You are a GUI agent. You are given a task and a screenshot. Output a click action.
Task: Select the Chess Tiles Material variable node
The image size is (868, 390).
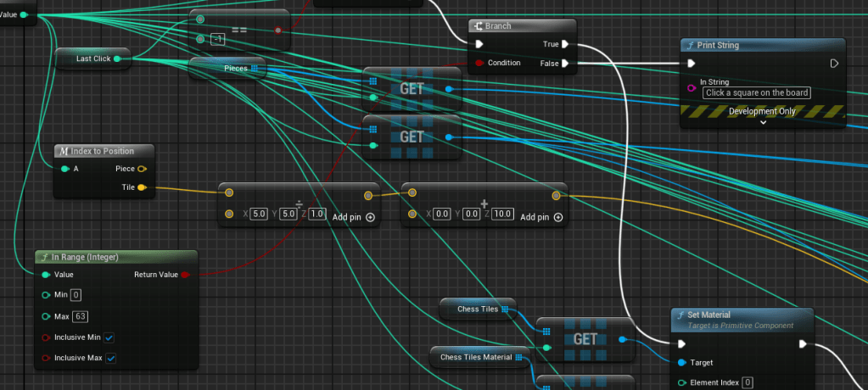[x=475, y=357]
